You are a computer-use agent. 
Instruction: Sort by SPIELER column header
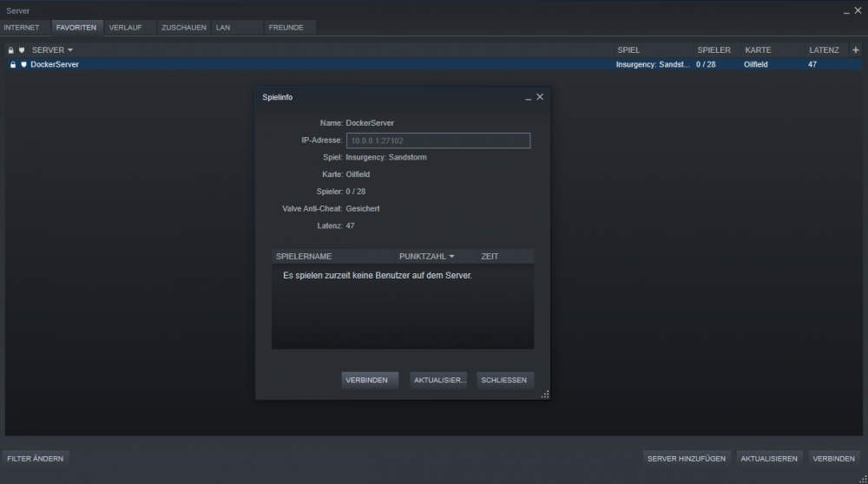pos(714,50)
